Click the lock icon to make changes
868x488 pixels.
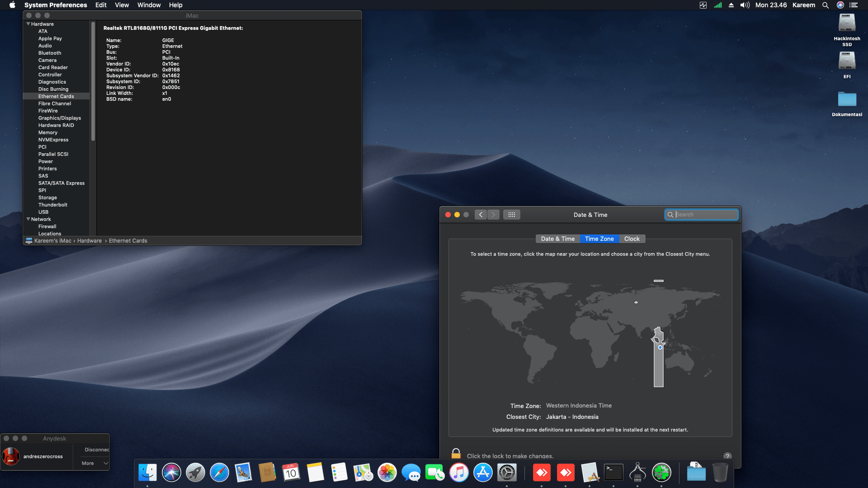(456, 453)
